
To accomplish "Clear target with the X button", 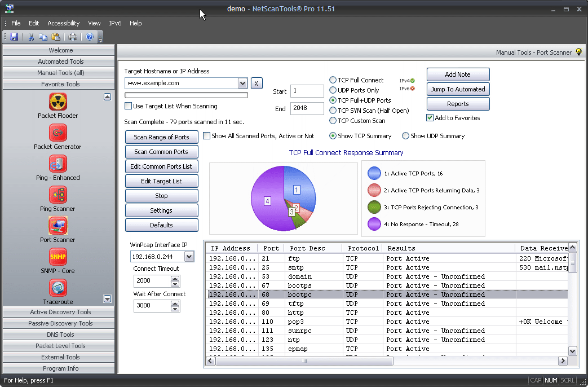I will pos(256,83).
